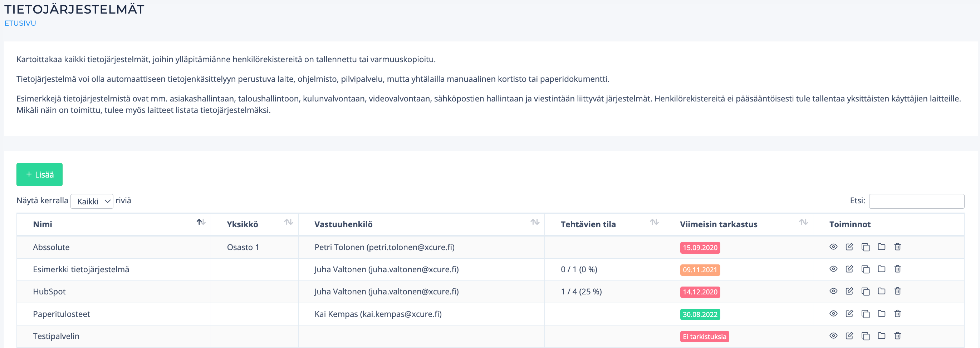Click the green Lisää button
The image size is (980, 348).
[40, 175]
